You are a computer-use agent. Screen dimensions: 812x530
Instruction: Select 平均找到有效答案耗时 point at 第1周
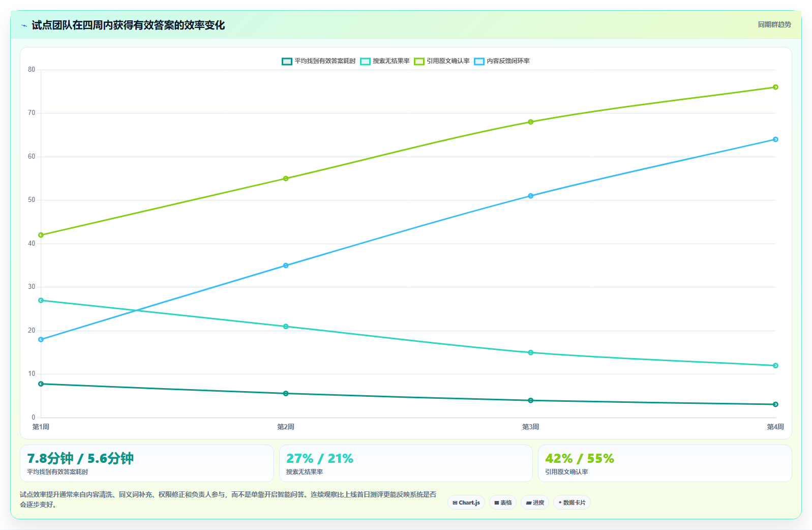pos(41,384)
